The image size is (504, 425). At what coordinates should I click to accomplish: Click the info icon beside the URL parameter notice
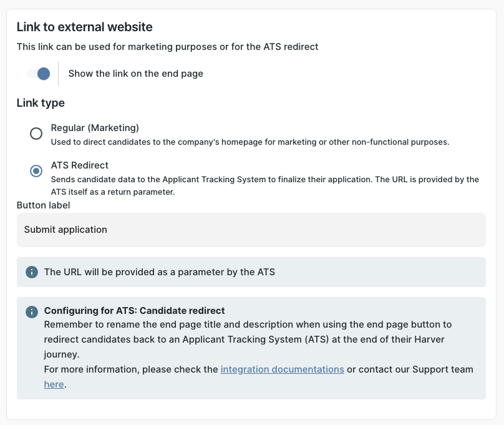pyautogui.click(x=31, y=272)
